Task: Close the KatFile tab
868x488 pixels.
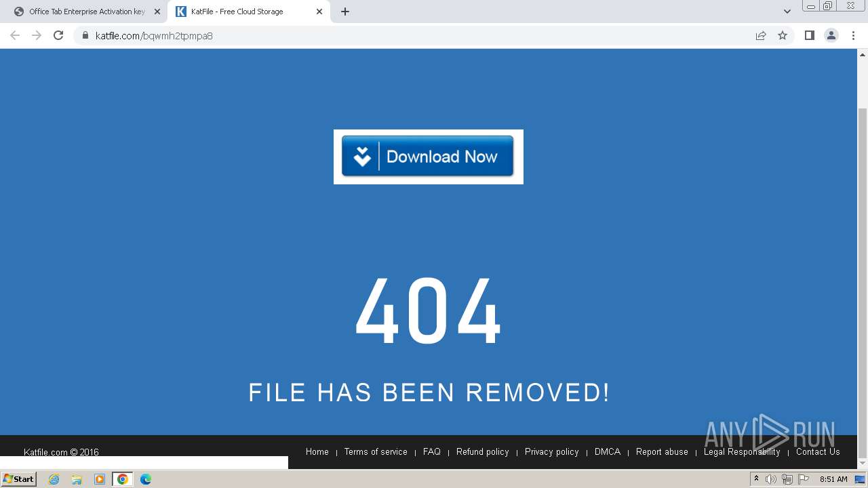Action: (x=319, y=12)
